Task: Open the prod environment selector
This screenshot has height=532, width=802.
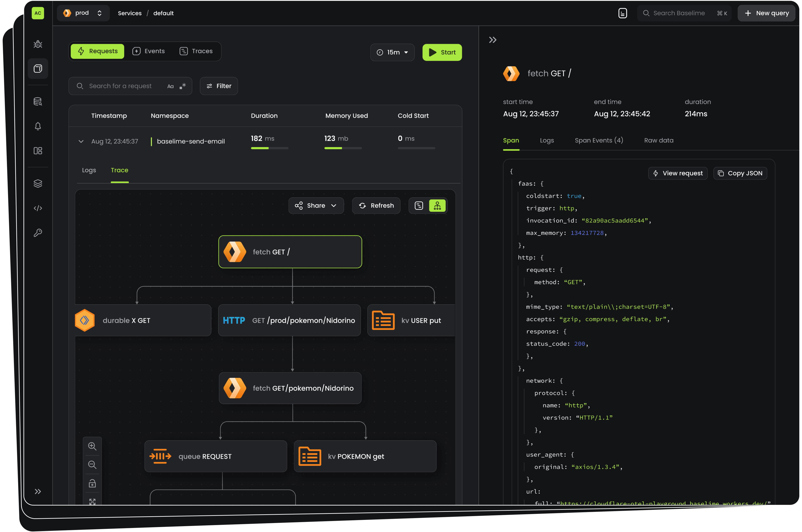Action: pos(83,13)
